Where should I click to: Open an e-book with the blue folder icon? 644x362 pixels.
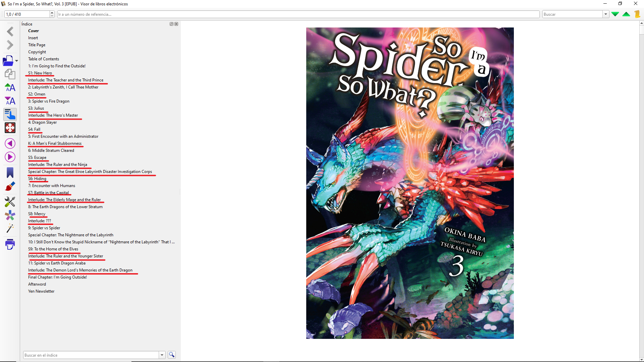pyautogui.click(x=8, y=61)
